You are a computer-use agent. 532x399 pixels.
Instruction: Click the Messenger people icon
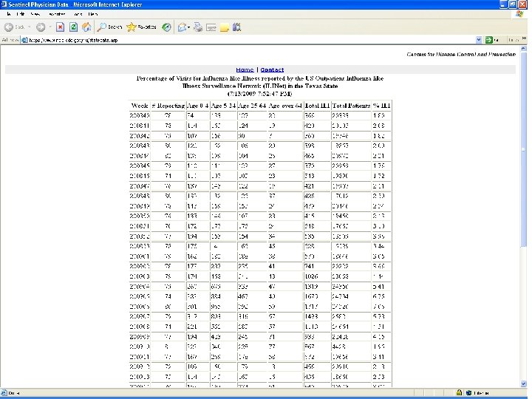point(237,27)
